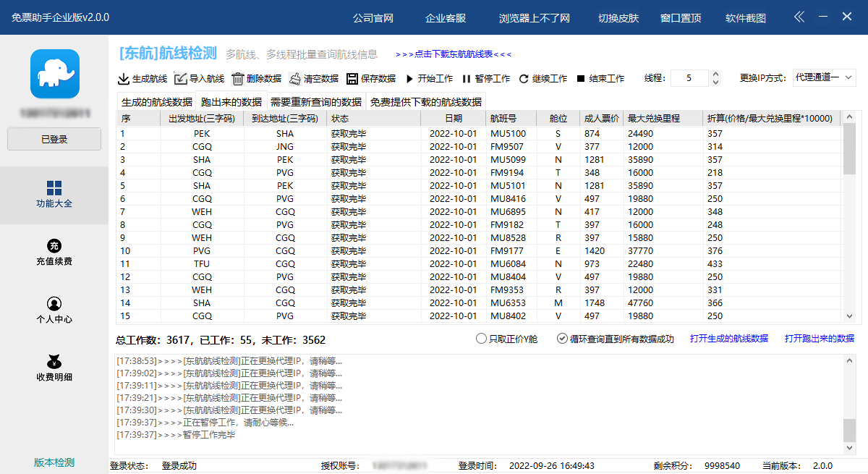Click the 序 column header
Screen dimensions: 868x474
tap(139, 119)
